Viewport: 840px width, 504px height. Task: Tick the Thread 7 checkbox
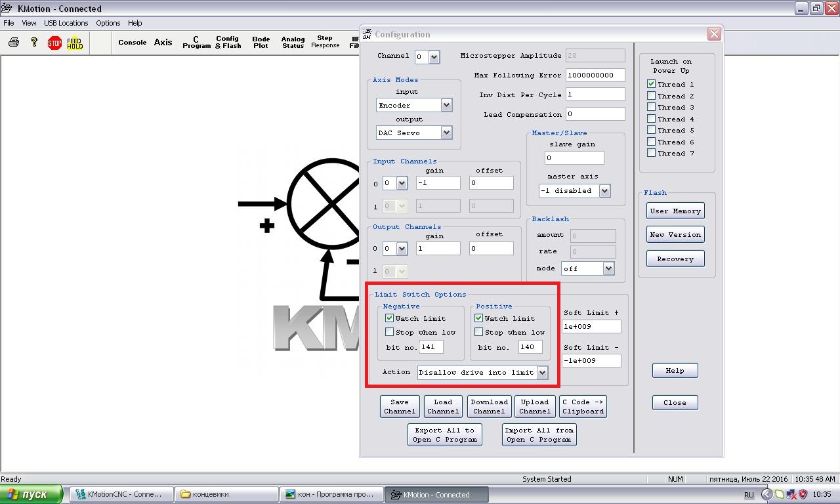point(651,153)
